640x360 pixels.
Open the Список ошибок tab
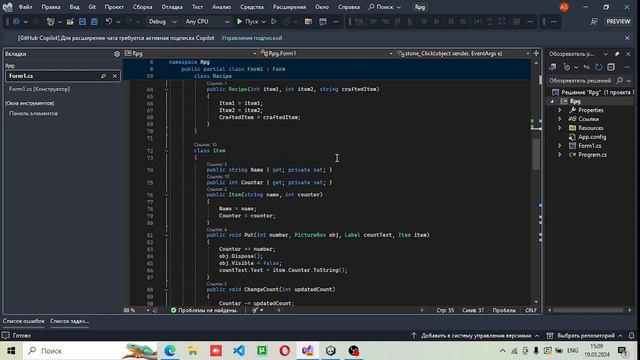point(23,321)
